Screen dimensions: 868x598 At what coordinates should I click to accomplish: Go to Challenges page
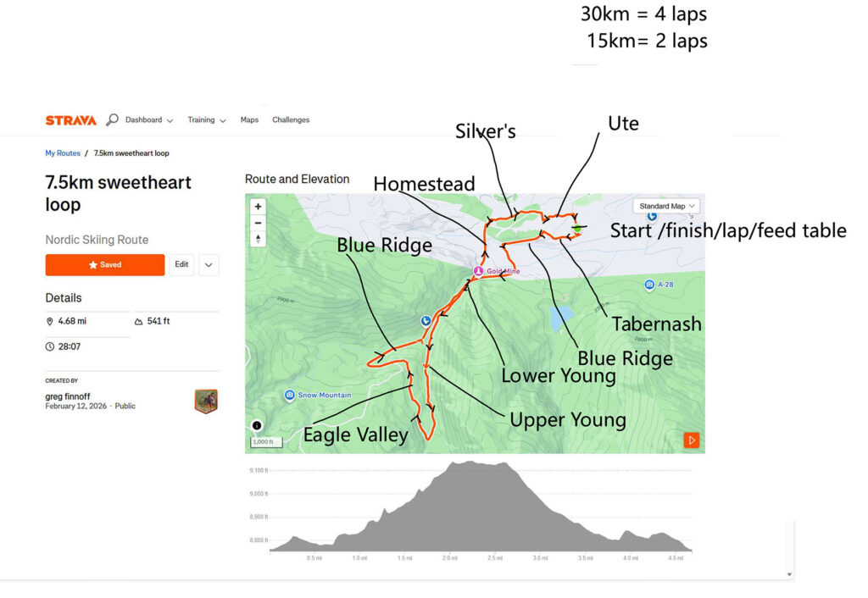click(x=291, y=120)
